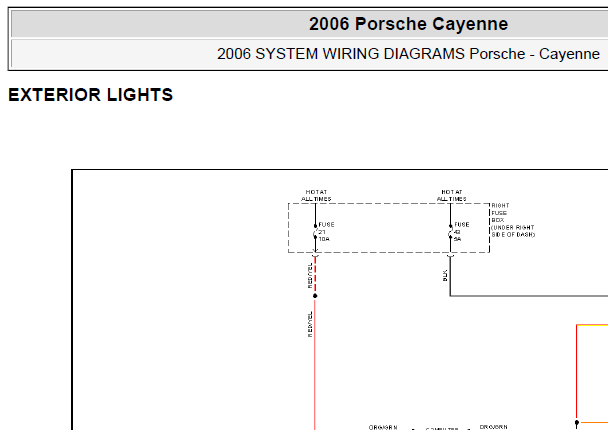Click "HOT AT ALL TIMES" above Fuse 21
The width and height of the screenshot is (608, 430).
[x=316, y=195]
